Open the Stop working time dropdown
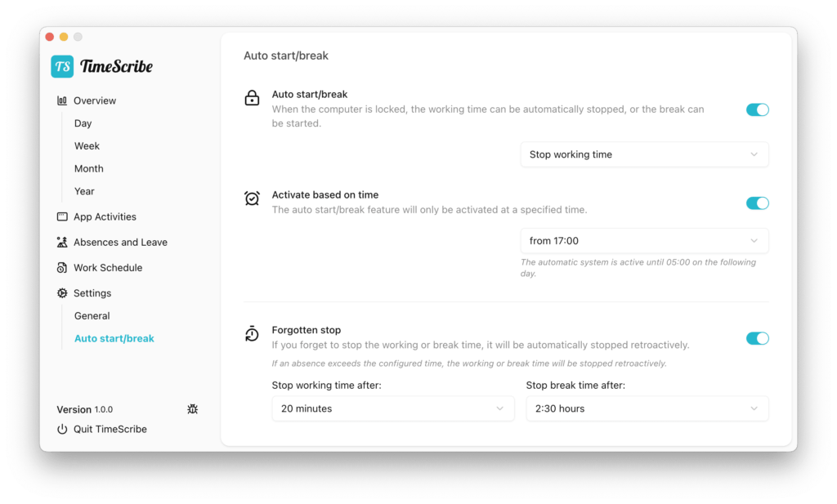The height and width of the screenshot is (504, 837). [x=644, y=154]
